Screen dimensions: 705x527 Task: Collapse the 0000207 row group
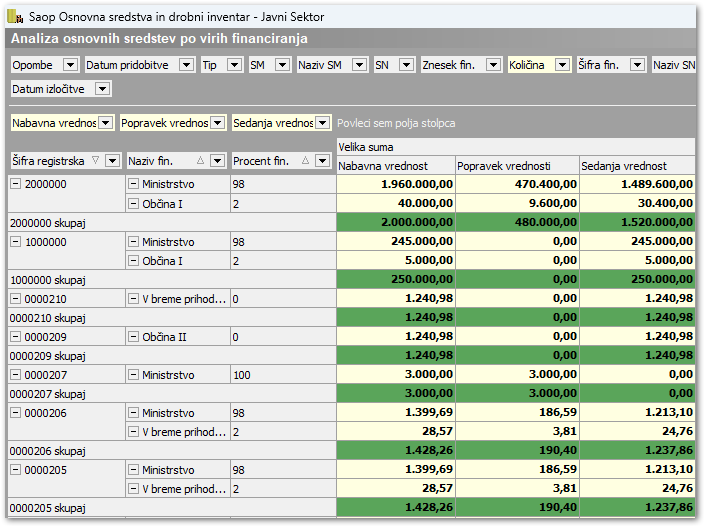click(x=15, y=374)
